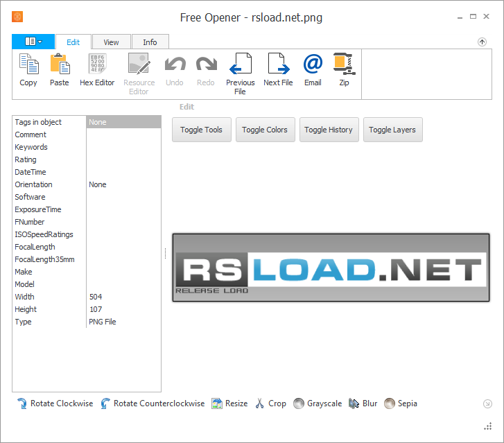Click the Undo arrow

pyautogui.click(x=175, y=64)
